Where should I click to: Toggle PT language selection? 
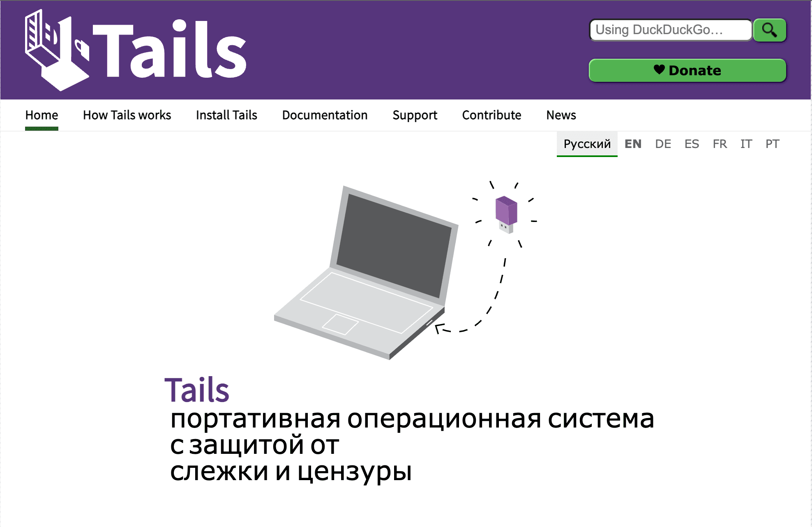point(773,144)
